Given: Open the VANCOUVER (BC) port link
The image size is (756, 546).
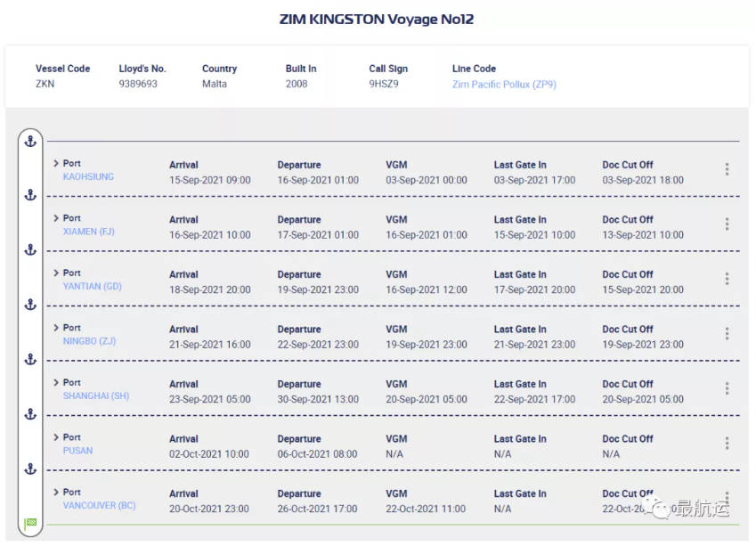Looking at the screenshot, I should pos(99,506).
